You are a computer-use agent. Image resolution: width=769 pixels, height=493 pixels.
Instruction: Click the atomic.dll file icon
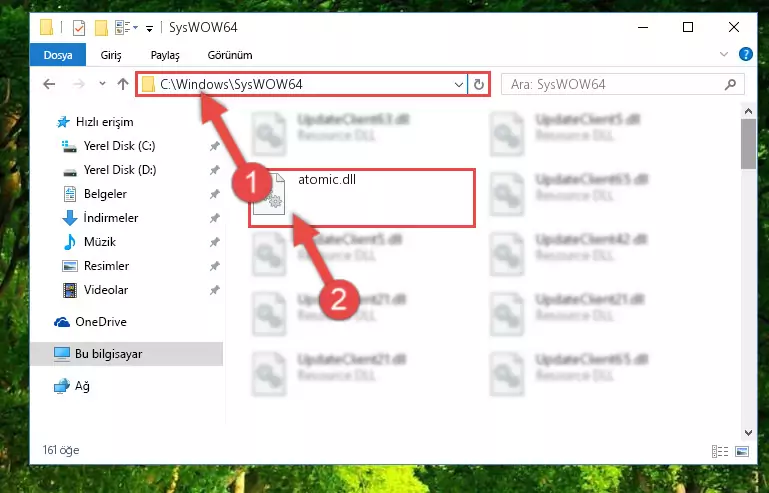pyautogui.click(x=269, y=194)
